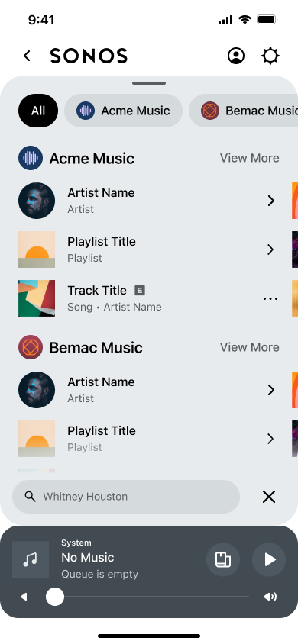Go back using the arrow icon
Viewport: 298px width, 644px height.
28,56
